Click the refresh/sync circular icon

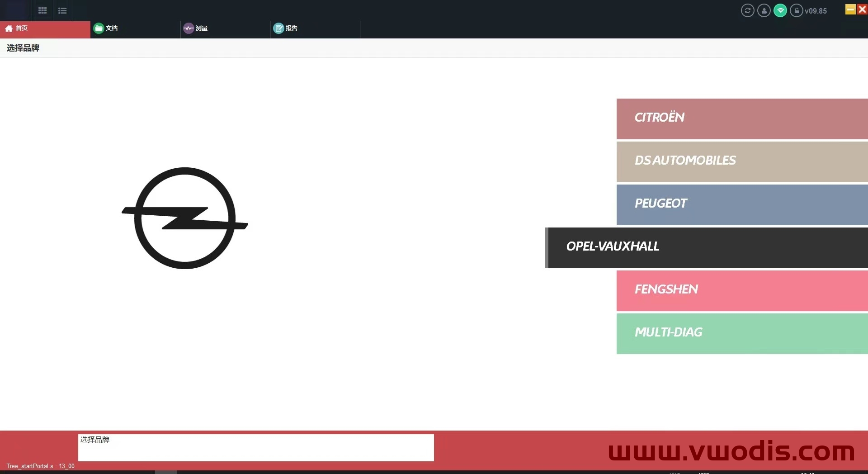748,10
